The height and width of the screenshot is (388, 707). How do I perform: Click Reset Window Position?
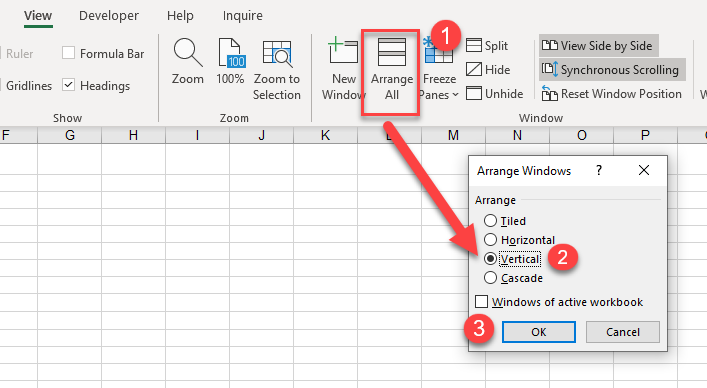[x=611, y=94]
